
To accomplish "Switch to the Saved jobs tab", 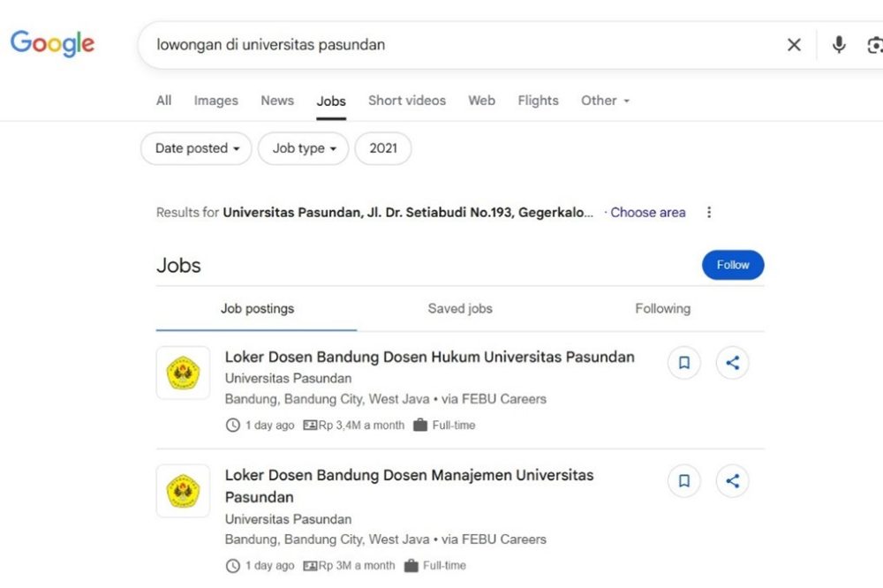I will 460,308.
